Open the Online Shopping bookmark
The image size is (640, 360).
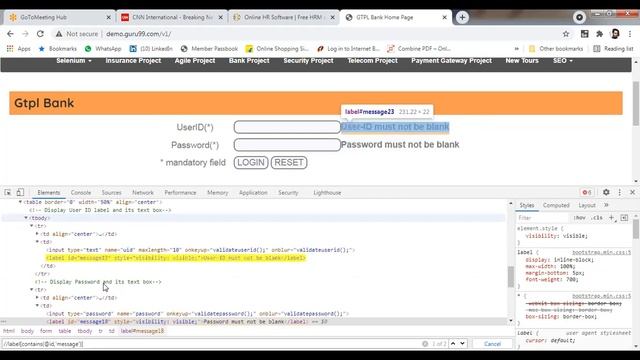277,49
